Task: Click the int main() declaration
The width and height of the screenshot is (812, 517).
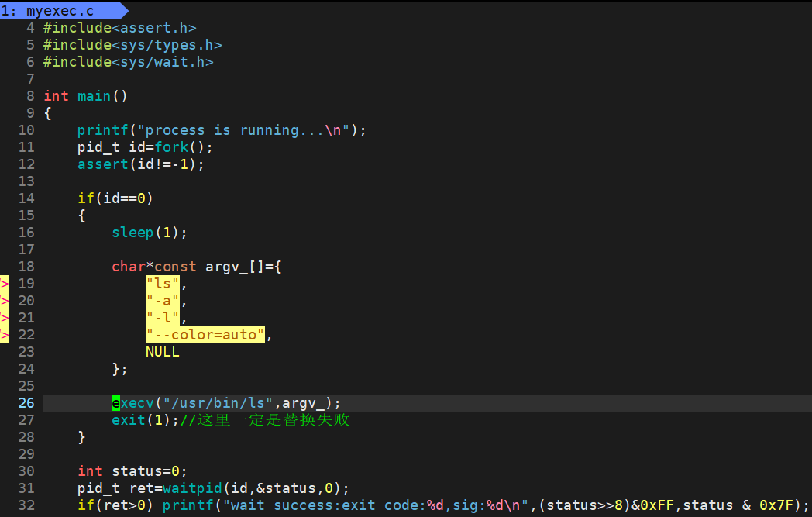Action: click(x=85, y=96)
